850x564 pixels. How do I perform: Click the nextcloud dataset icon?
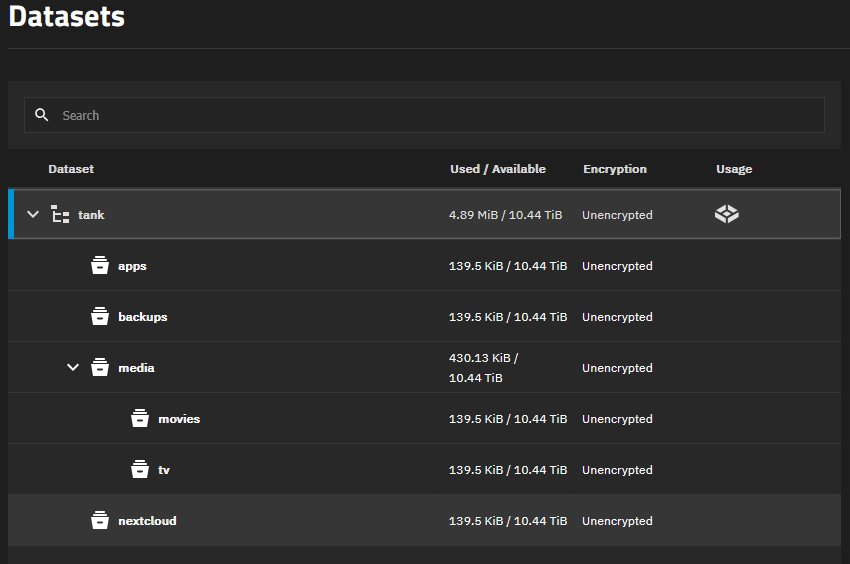100,521
